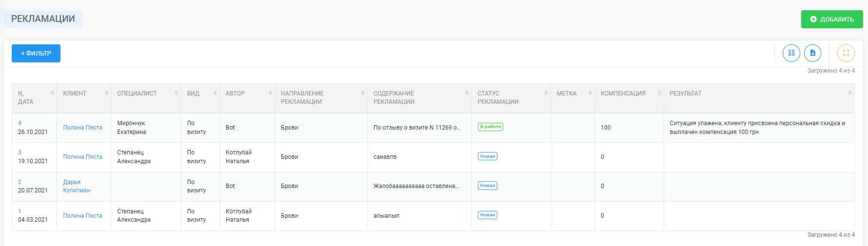Click the export file download icon
The image size is (868, 246).
pyautogui.click(x=812, y=53)
